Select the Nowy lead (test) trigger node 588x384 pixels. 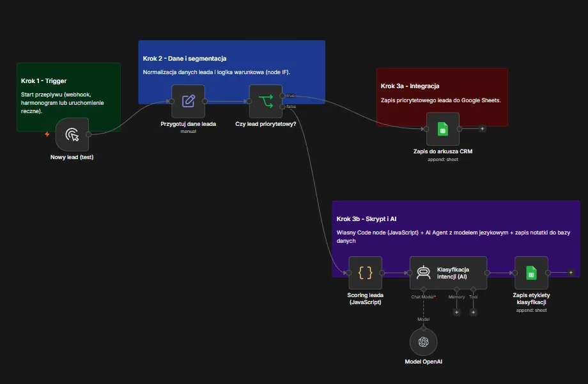point(72,134)
